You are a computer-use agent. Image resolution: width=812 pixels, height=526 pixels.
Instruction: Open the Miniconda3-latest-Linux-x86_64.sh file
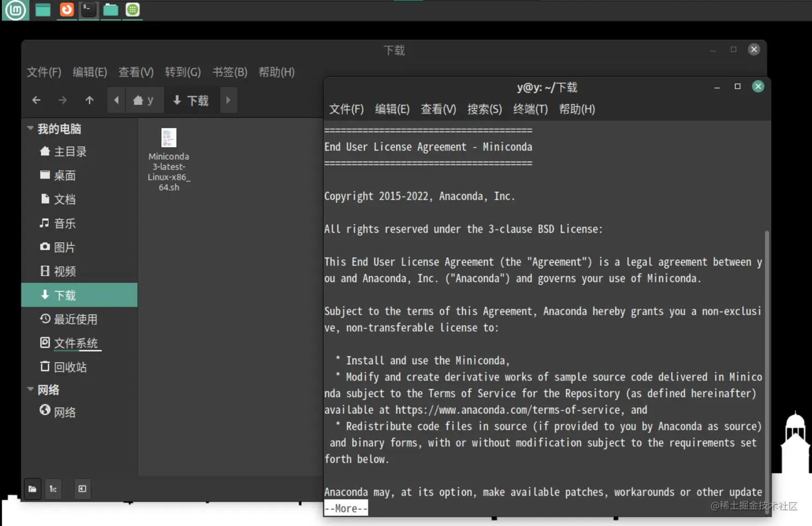coord(169,160)
